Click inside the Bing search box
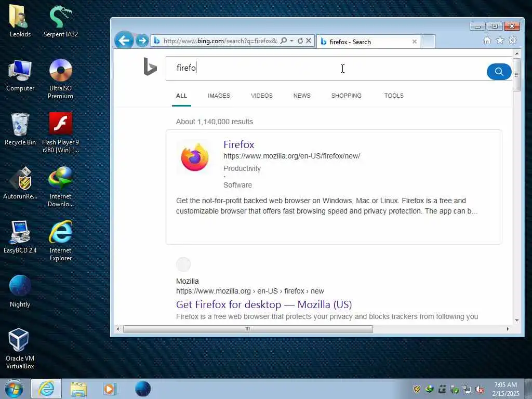Viewport: 532px width, 399px height. (x=326, y=69)
